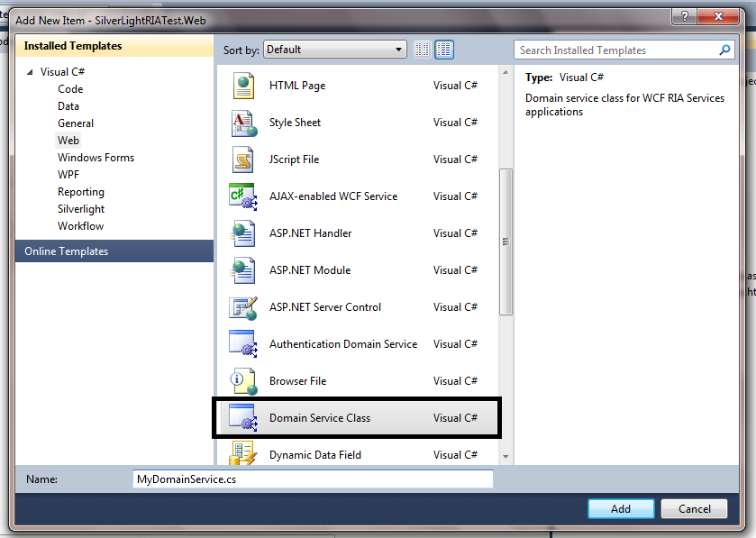Click the scroll up arrow of template list
Screen dimensions: 756x538
click(506, 72)
